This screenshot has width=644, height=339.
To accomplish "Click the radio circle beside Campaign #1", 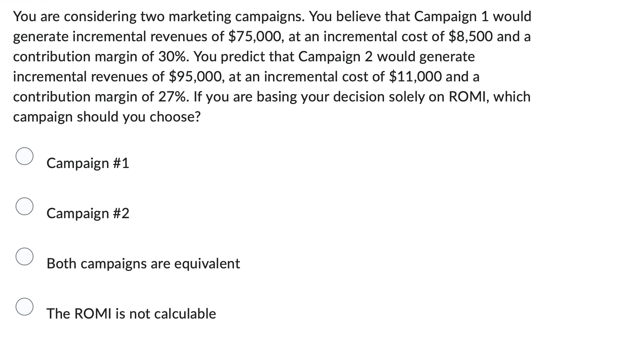I will pyautogui.click(x=25, y=156).
